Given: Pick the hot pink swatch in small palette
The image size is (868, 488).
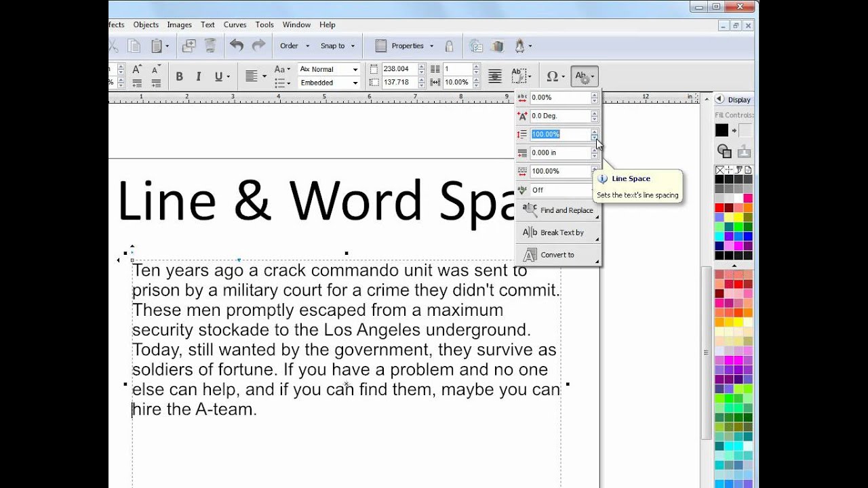Looking at the screenshot, I should click(x=748, y=199).
